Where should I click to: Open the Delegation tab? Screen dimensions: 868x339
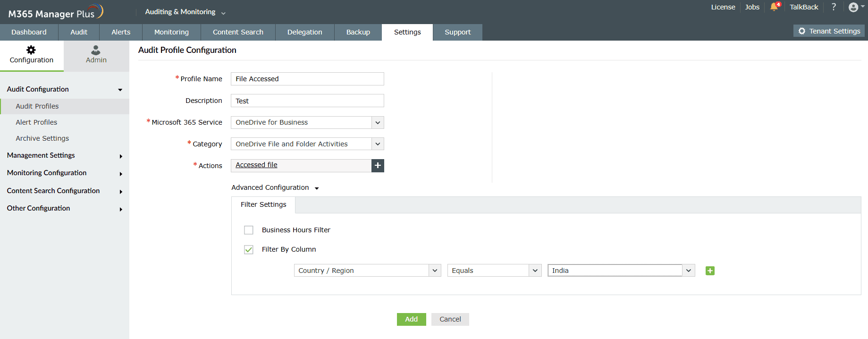305,32
